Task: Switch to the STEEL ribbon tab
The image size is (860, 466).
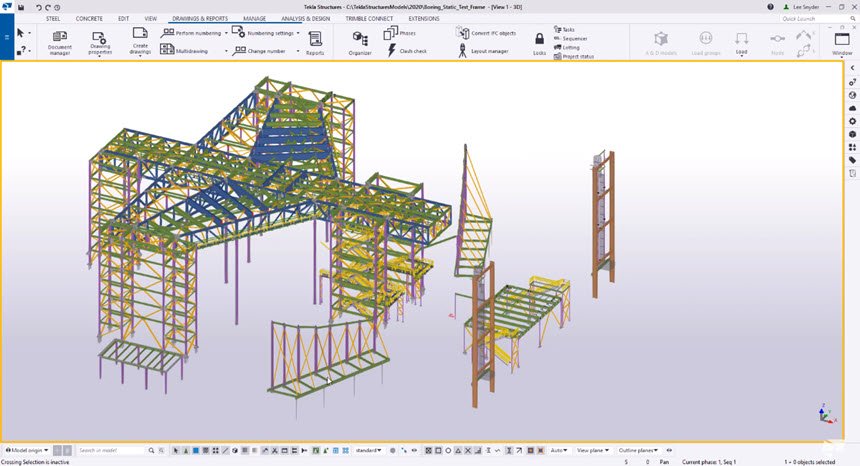Action: 53,19
